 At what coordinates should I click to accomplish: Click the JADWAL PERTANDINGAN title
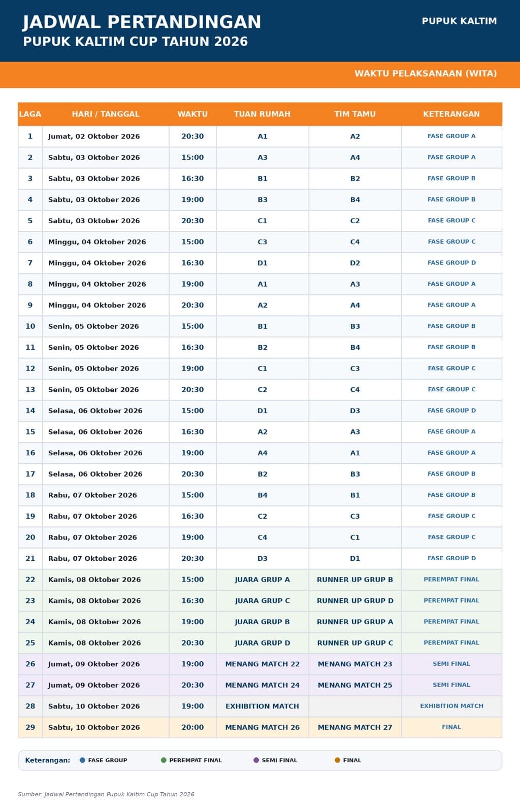point(142,22)
